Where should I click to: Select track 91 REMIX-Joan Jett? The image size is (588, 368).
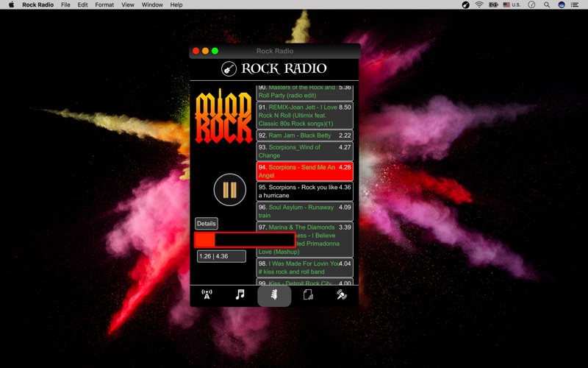[x=304, y=116]
